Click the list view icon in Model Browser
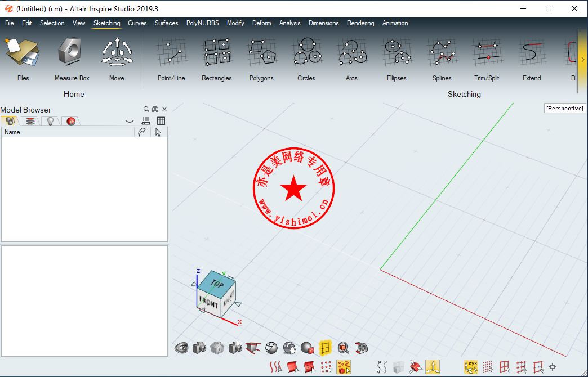 145,120
